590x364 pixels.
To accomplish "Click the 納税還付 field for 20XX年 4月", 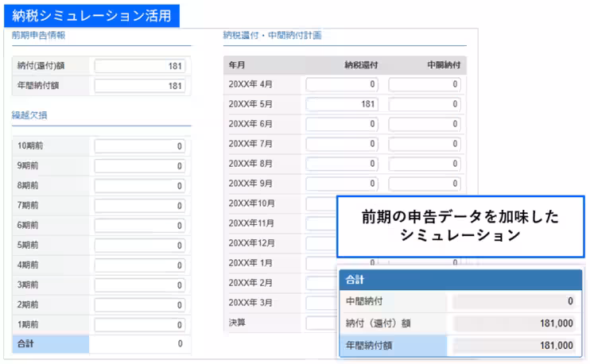I will tap(342, 84).
